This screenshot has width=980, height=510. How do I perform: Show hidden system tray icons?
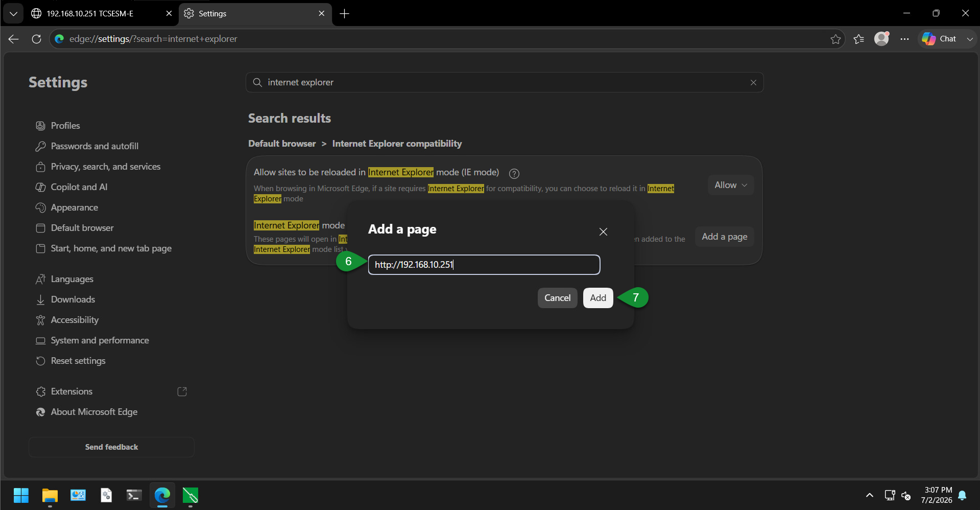click(870, 495)
